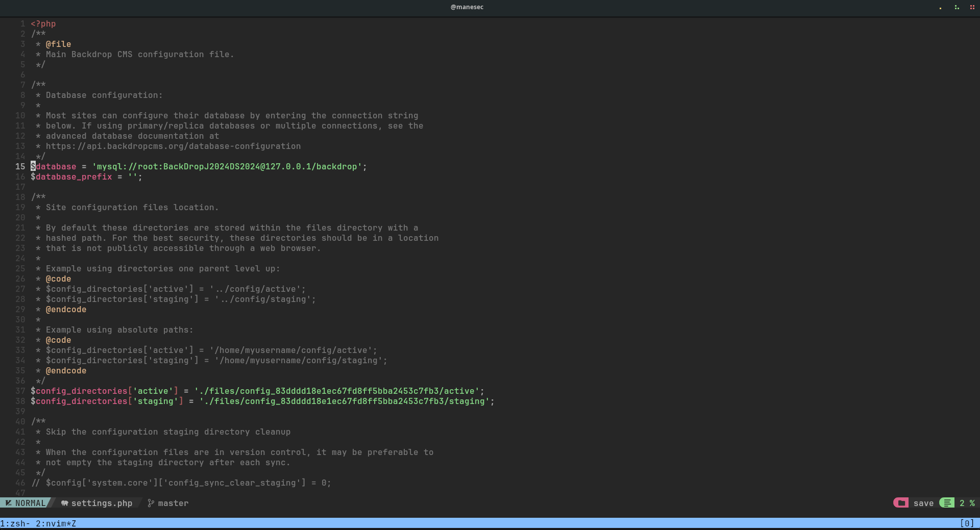
Task: Switch to the 1:zsh tmux window
Action: point(15,523)
